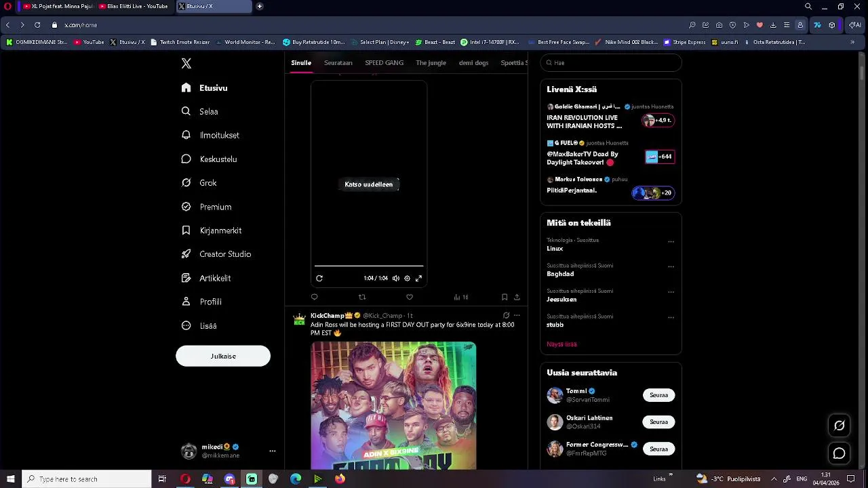Screen dimensions: 868x488
Task: Follow Tommi with Seuraa button
Action: point(658,395)
